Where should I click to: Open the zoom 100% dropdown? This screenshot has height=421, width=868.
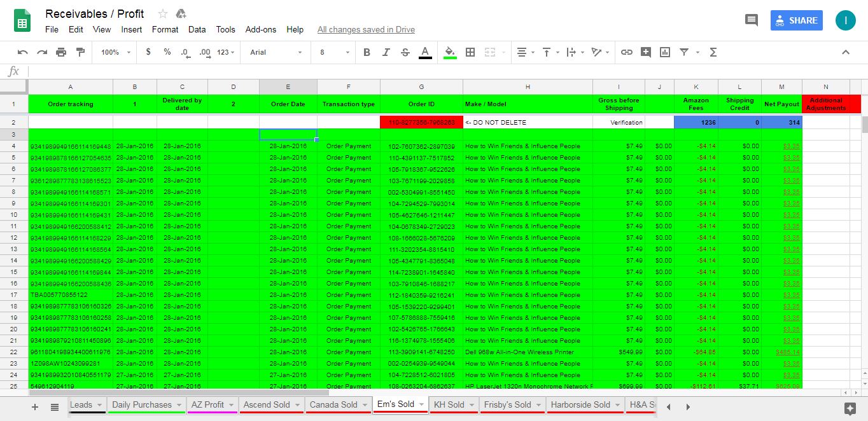[x=115, y=52]
